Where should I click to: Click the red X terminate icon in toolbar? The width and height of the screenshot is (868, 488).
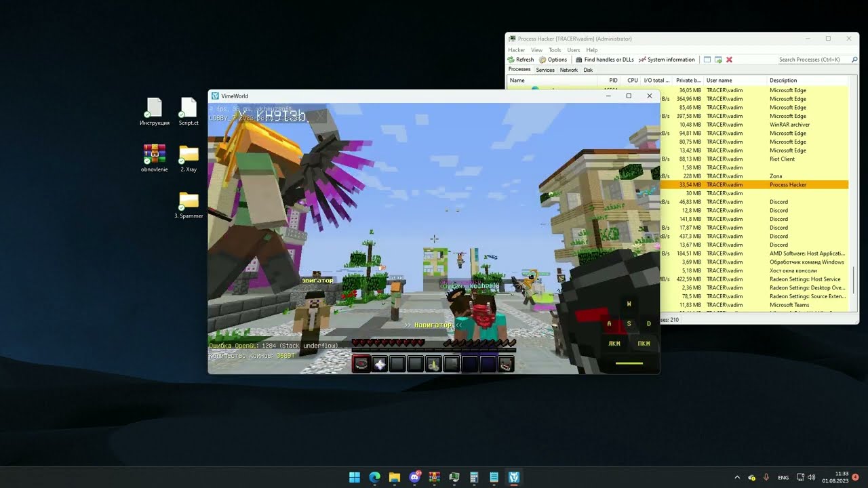pyautogui.click(x=729, y=60)
